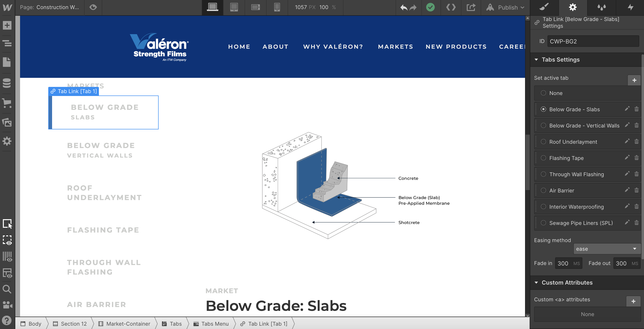Open the CMS Collections panel
The image size is (644, 329).
point(7,83)
